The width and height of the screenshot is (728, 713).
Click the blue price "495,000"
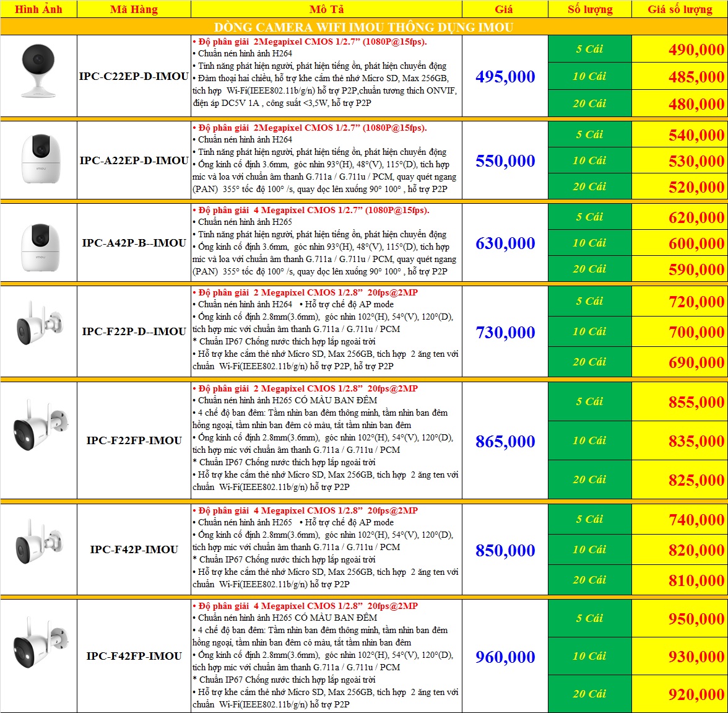[x=505, y=77]
